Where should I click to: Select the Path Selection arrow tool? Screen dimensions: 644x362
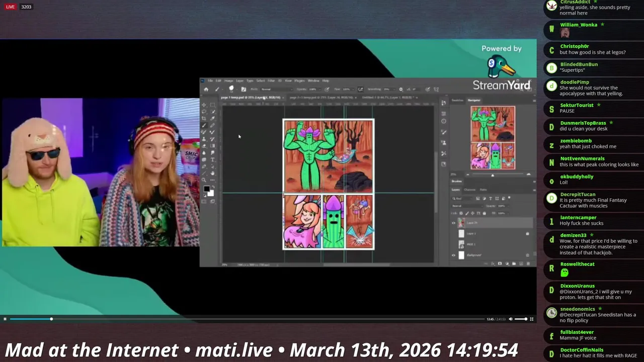(x=212, y=166)
